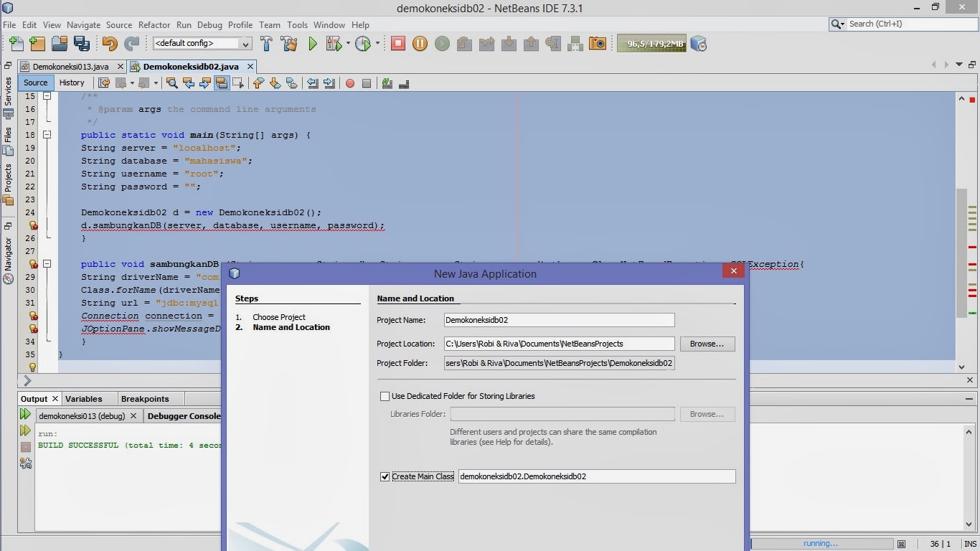Pause the debugger with orange icon
The width and height of the screenshot is (980, 551).
[420, 43]
